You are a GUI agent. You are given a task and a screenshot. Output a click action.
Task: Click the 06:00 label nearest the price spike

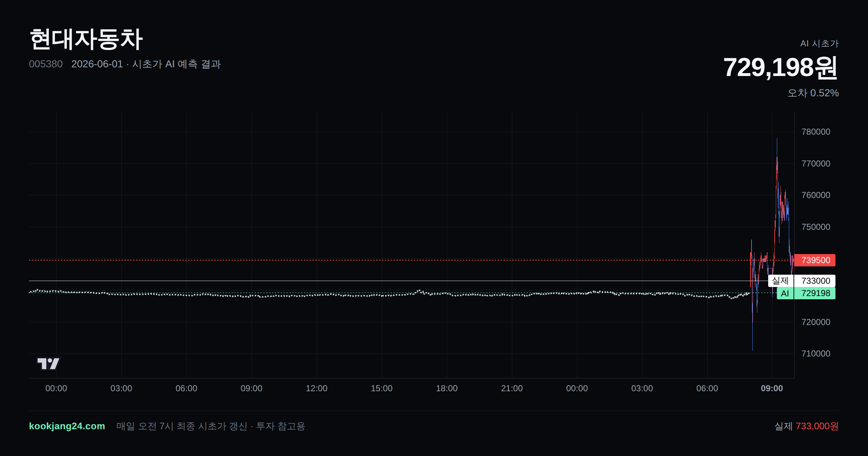[x=707, y=388]
